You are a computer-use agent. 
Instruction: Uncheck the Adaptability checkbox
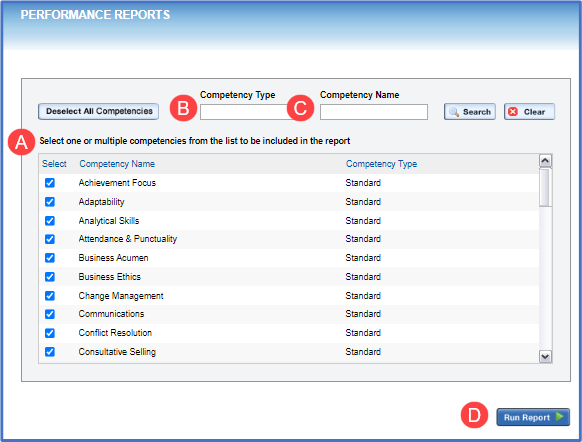[50, 202]
